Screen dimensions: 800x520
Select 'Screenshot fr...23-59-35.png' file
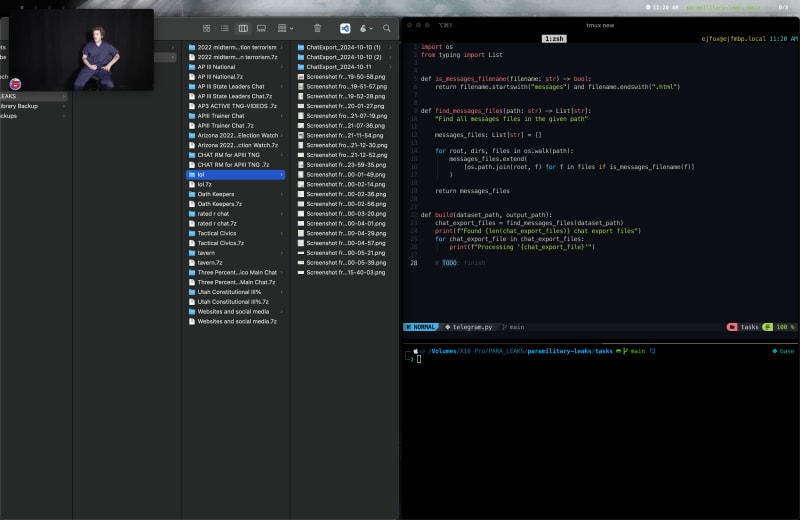[x=345, y=165]
